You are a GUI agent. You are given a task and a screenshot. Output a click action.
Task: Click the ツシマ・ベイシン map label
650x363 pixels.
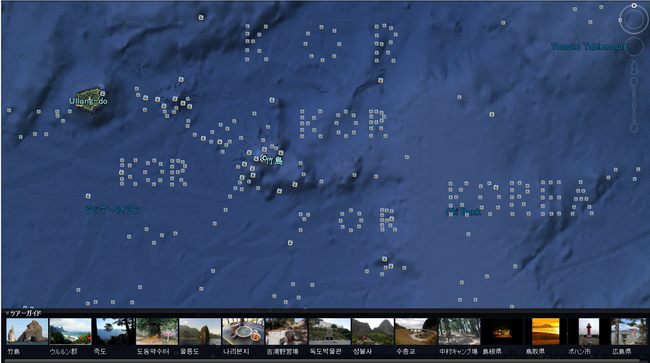point(113,210)
